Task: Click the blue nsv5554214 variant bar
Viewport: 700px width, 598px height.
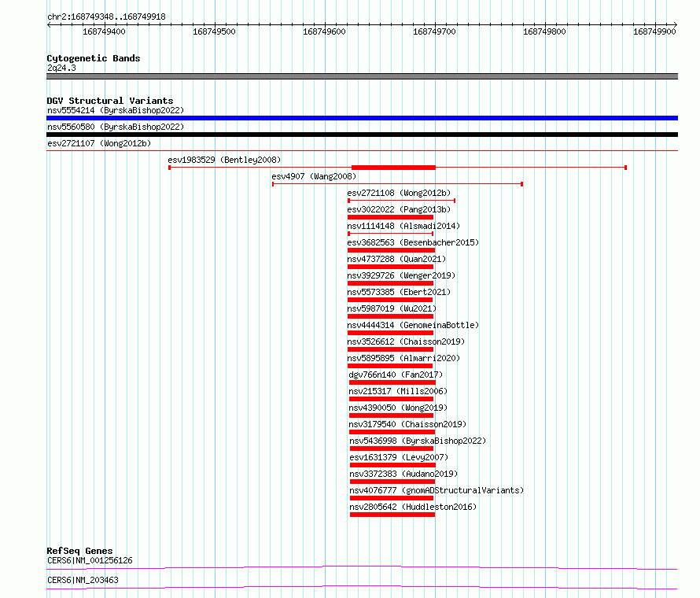Action: click(362, 118)
